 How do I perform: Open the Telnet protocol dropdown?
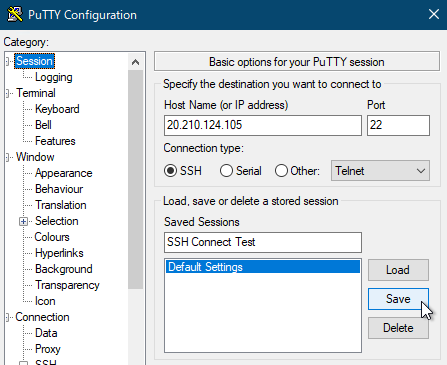[380, 171]
